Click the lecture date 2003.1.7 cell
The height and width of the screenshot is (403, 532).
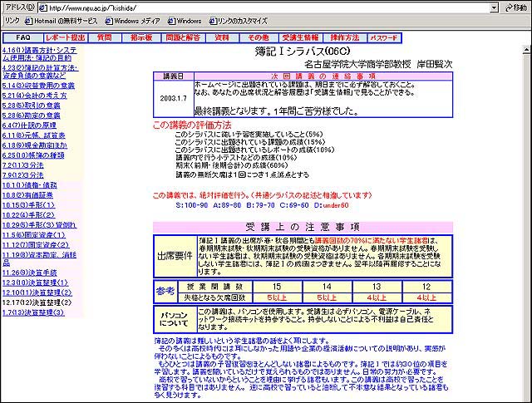coord(174,98)
